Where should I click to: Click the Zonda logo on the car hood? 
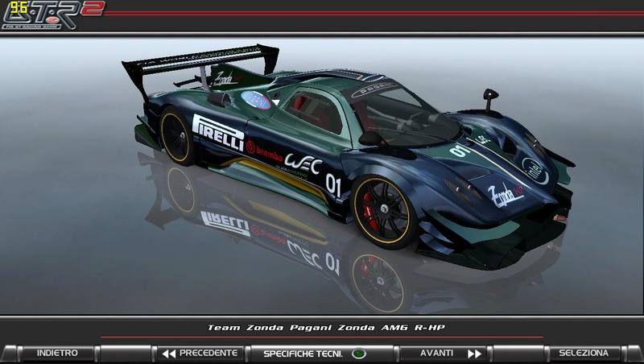[x=504, y=195]
